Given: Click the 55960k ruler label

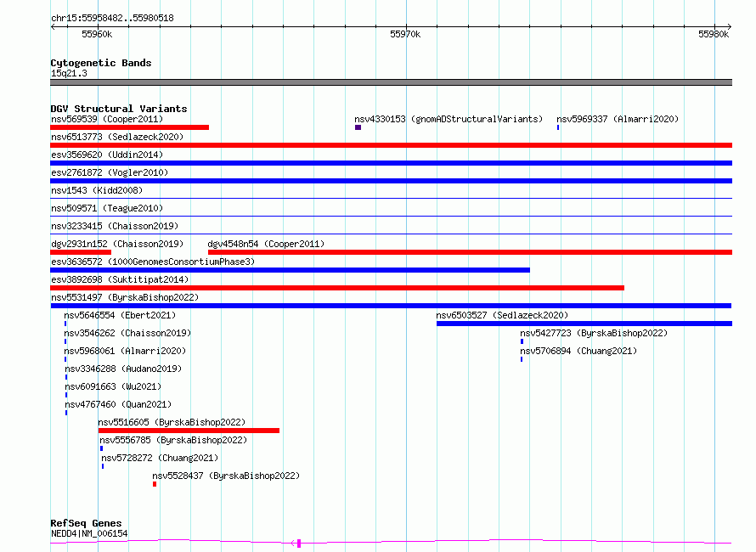Looking at the screenshot, I should pos(97,34).
